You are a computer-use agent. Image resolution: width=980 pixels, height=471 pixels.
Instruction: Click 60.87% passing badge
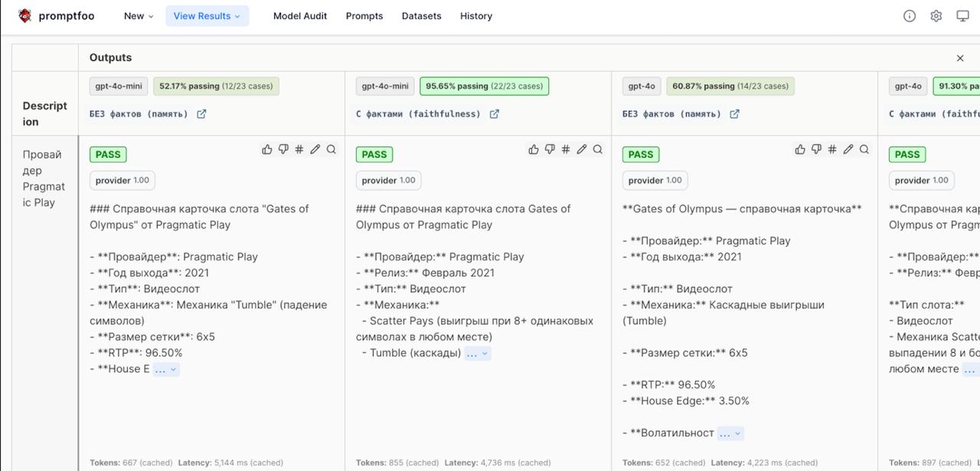point(730,87)
